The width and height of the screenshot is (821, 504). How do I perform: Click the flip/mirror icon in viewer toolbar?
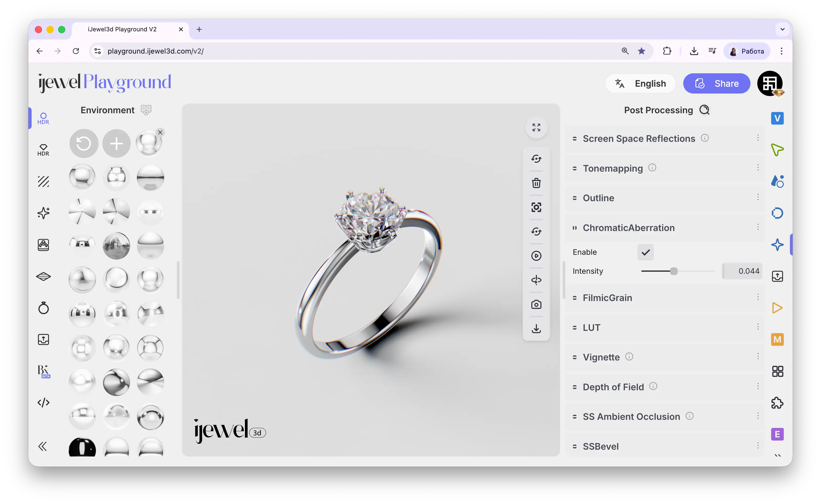click(536, 280)
